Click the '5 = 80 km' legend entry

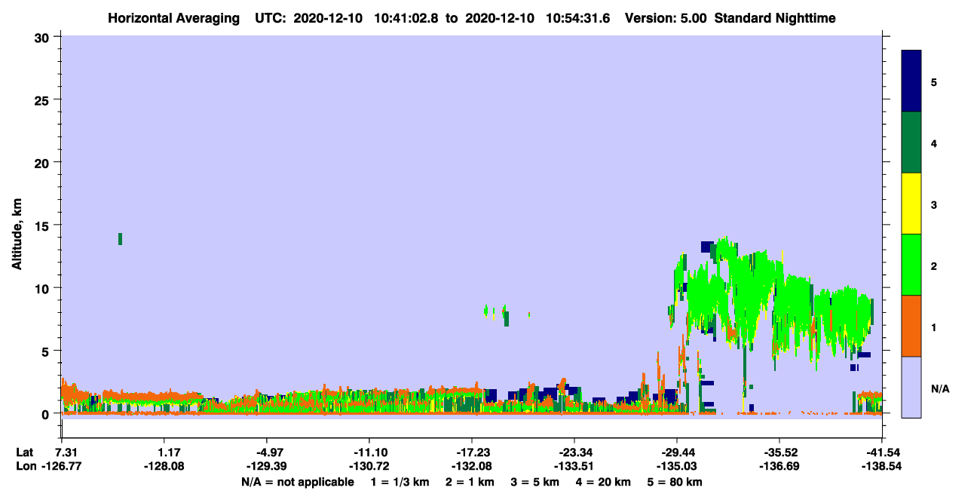(675, 482)
